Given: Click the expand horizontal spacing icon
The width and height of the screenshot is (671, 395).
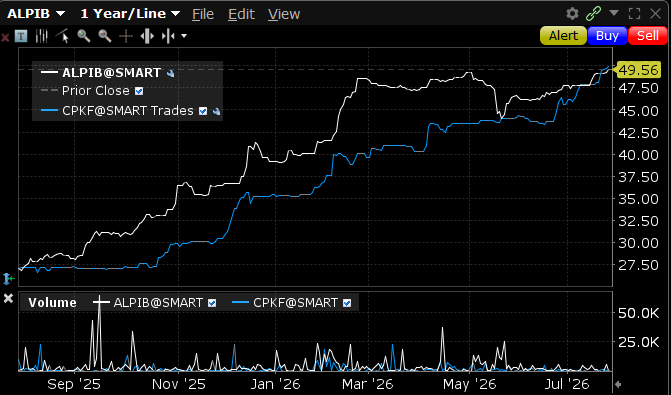Looking at the screenshot, I should (x=147, y=36).
